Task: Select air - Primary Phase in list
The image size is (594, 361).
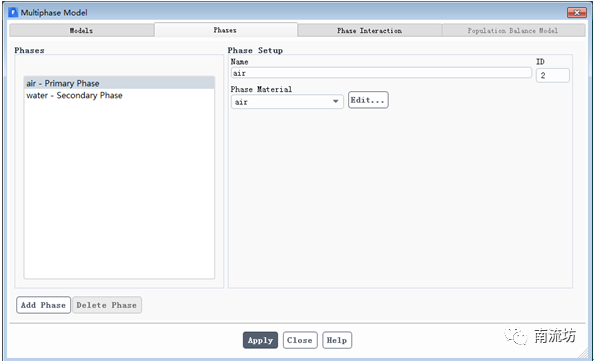Action: pos(119,83)
